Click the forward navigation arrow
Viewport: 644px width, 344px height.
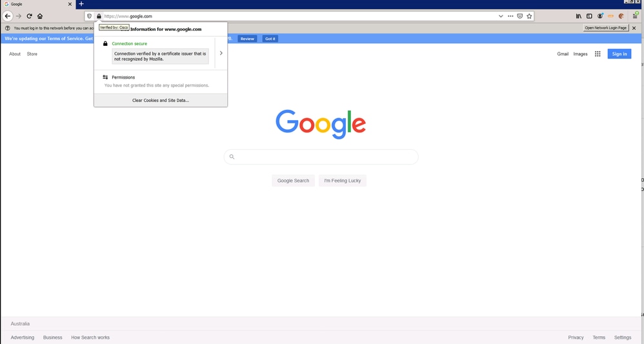[19, 16]
